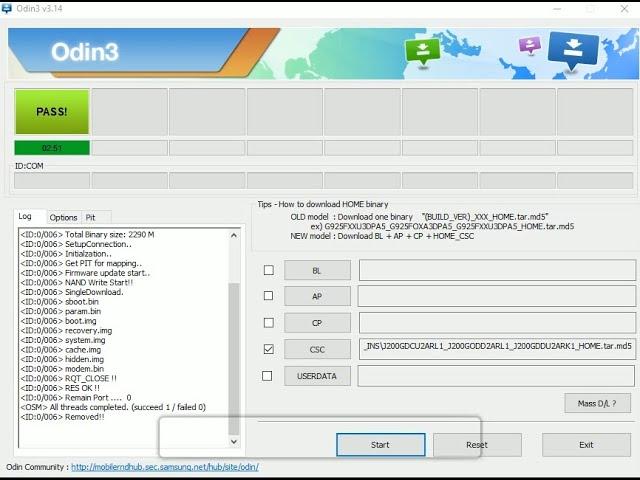The height and width of the screenshot is (480, 640).
Task: Select log line 'system.img'
Action: [x=63, y=340]
